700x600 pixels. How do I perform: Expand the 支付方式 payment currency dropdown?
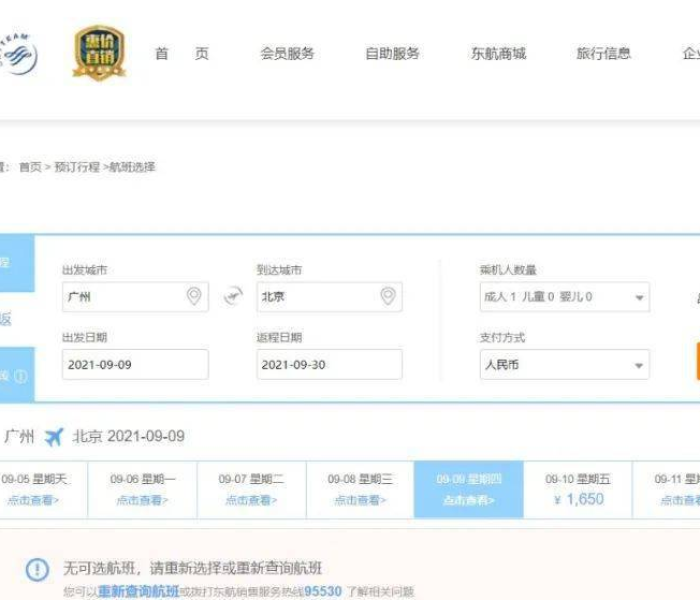pos(564,365)
